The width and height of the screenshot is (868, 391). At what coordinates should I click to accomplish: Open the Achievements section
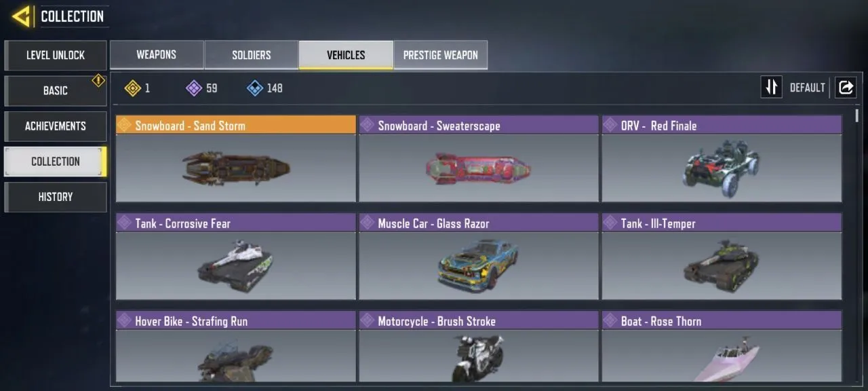coord(56,126)
